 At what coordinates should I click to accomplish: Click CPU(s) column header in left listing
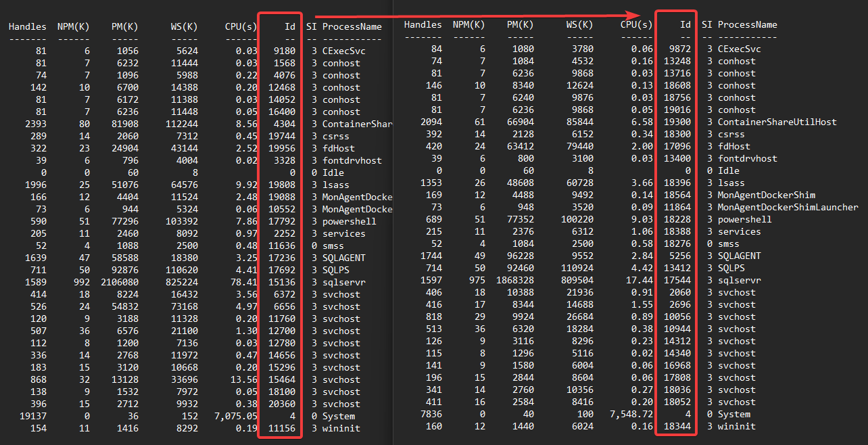tap(241, 26)
